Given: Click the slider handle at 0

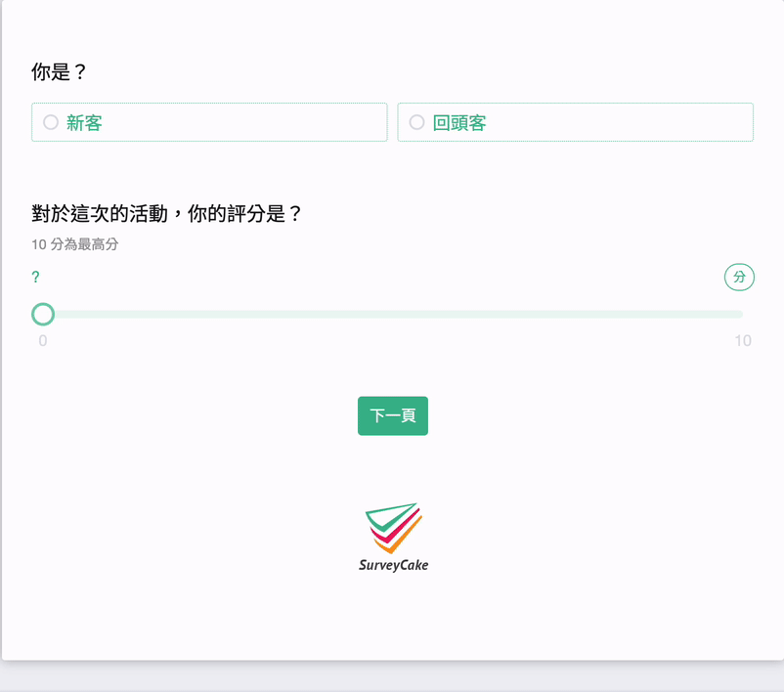Looking at the screenshot, I should tap(43, 314).
